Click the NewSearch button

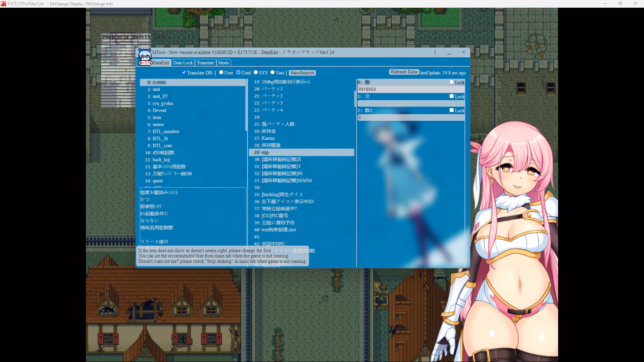click(302, 73)
